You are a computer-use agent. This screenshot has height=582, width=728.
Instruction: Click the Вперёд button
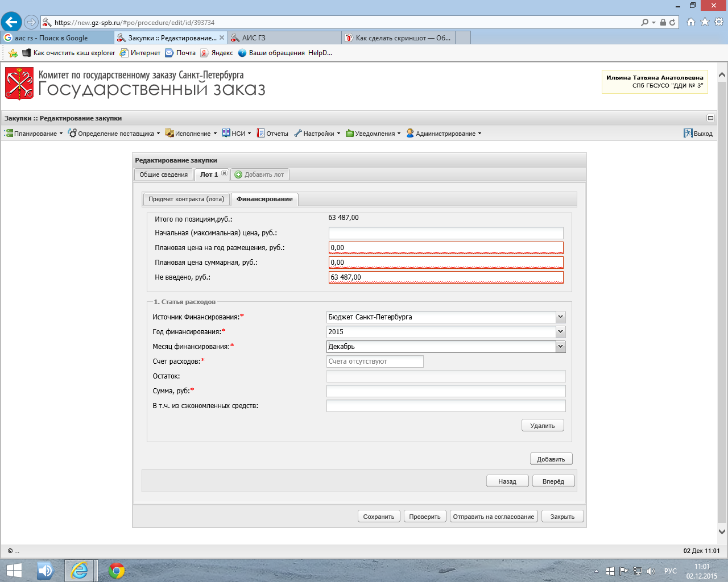553,481
